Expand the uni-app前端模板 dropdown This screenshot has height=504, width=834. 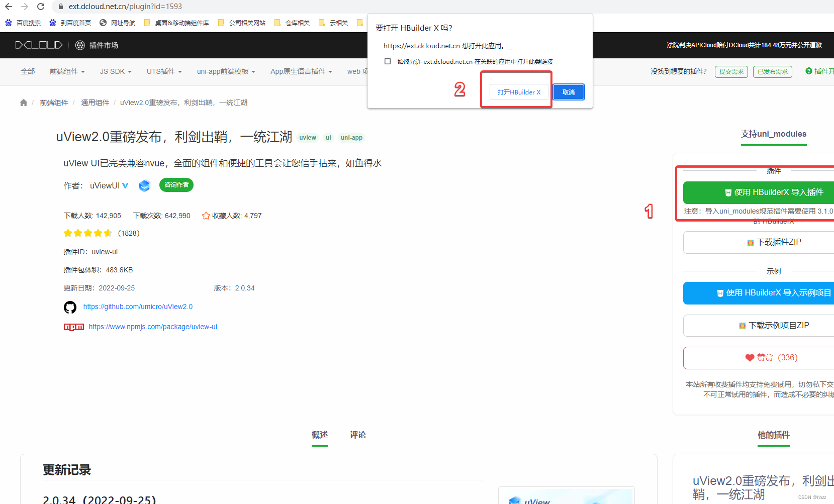(226, 71)
